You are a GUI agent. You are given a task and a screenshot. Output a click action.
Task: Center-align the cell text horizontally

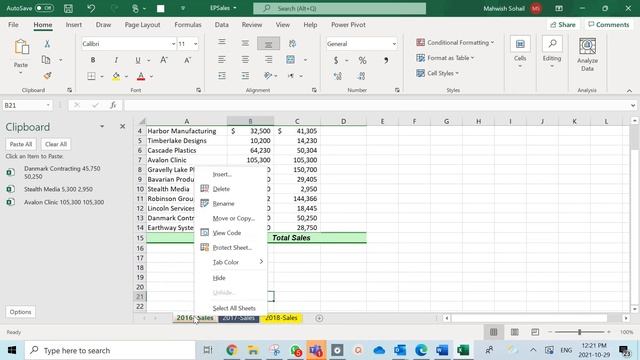click(x=245, y=60)
